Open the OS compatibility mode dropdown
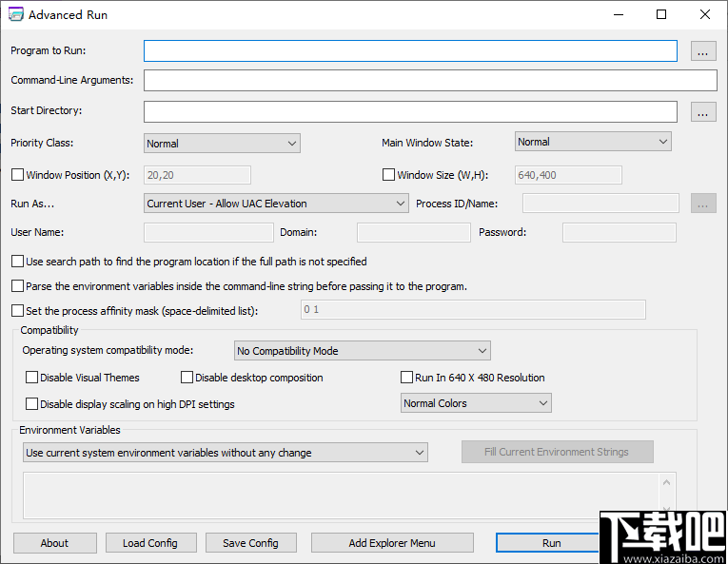Screen dimensions: 728x564 click(x=363, y=351)
